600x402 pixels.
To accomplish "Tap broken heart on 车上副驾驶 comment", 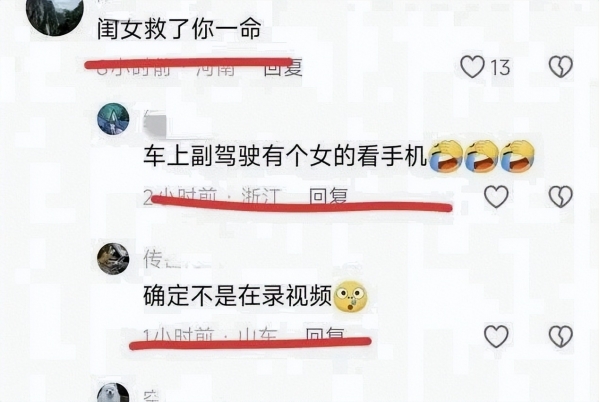I will coord(561,196).
